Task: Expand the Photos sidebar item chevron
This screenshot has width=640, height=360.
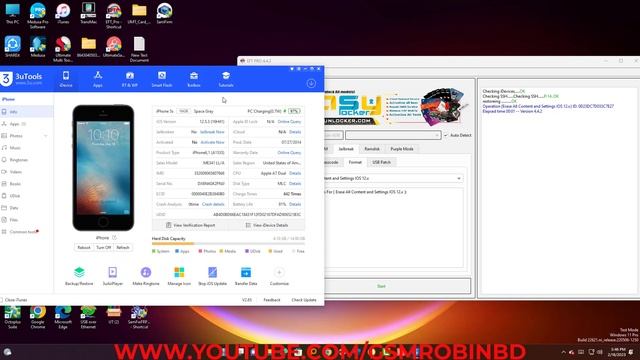Action: [45, 136]
